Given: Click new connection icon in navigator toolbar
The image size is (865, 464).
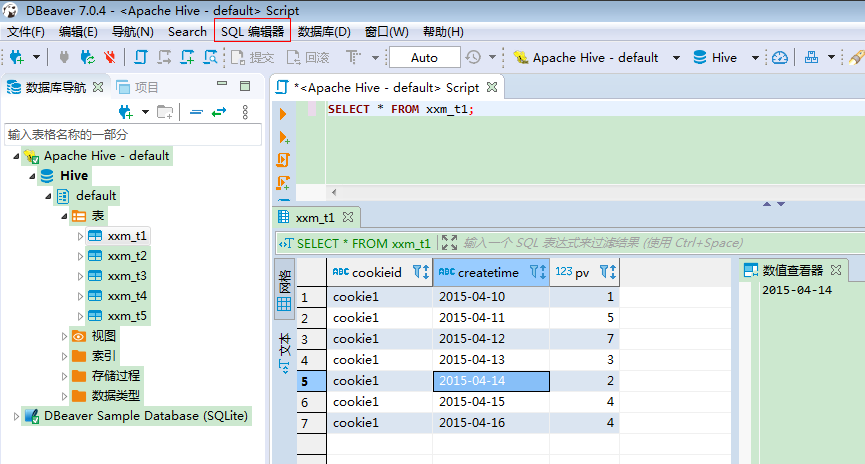Looking at the screenshot, I should (126, 112).
